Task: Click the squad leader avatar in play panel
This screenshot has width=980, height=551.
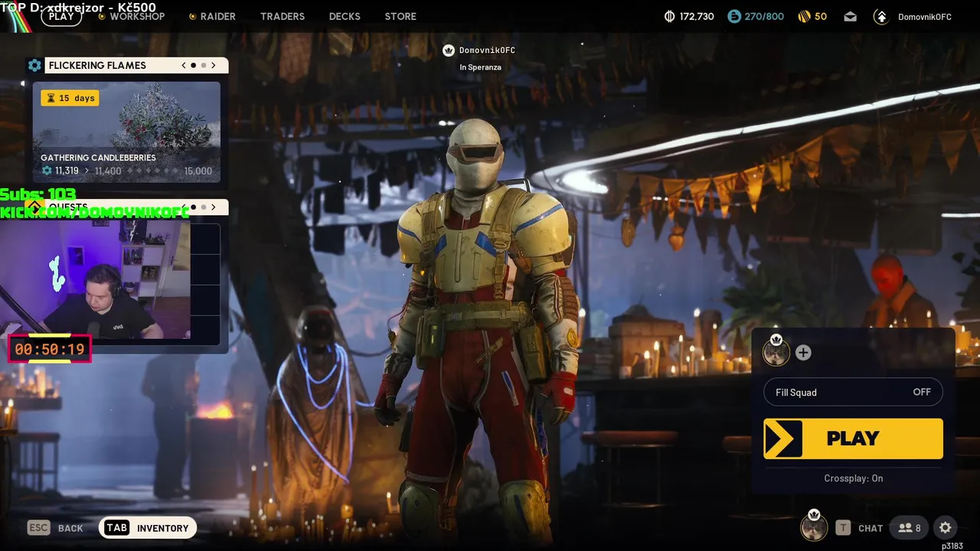Action: [x=776, y=352]
